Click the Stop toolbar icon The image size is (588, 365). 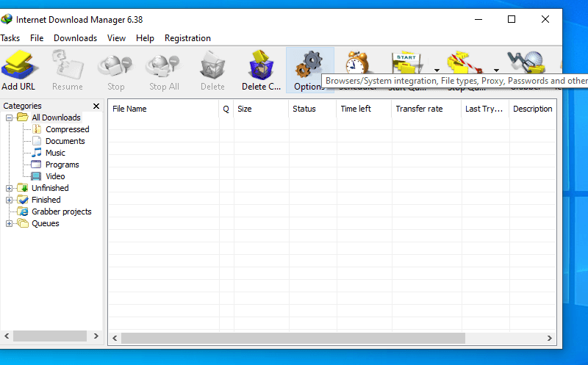click(x=115, y=67)
